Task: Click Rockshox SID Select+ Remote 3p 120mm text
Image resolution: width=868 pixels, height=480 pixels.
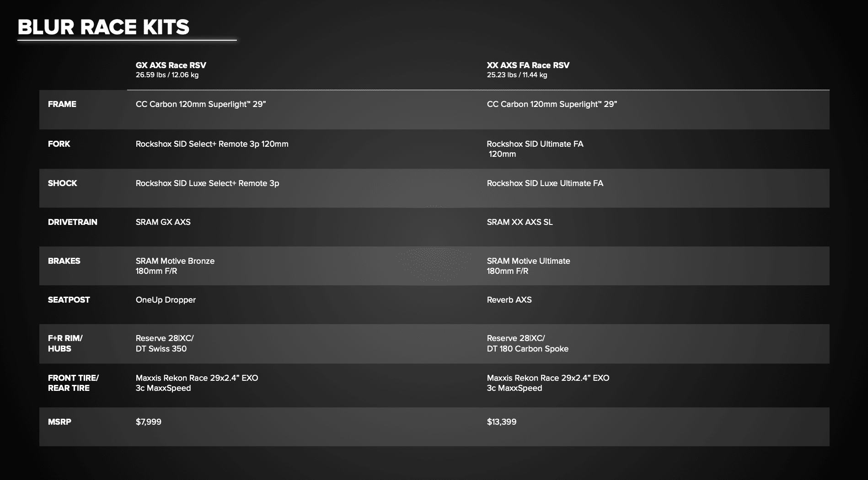Action: [x=212, y=144]
